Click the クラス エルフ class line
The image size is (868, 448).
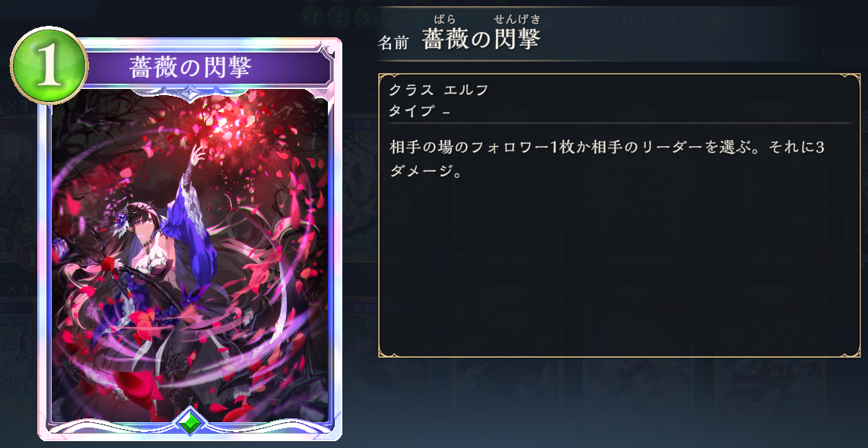[438, 90]
